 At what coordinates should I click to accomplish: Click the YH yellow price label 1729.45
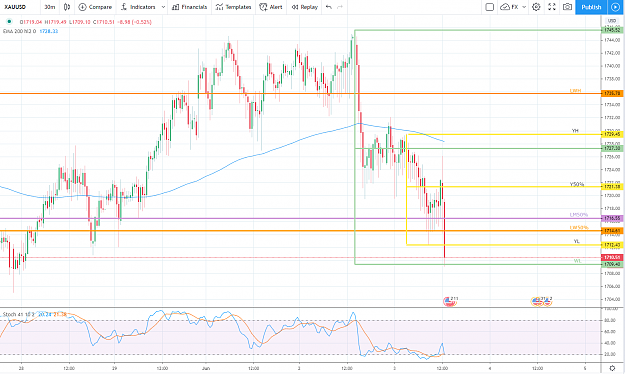point(612,134)
